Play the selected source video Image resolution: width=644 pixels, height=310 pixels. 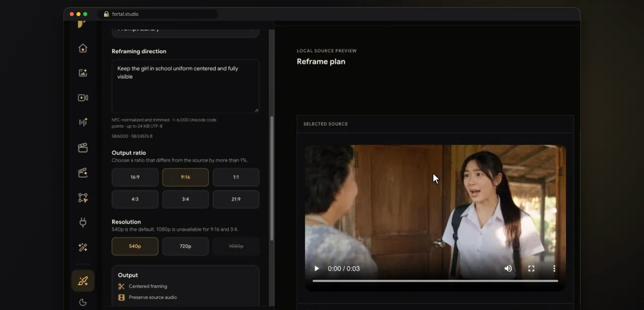tap(316, 268)
